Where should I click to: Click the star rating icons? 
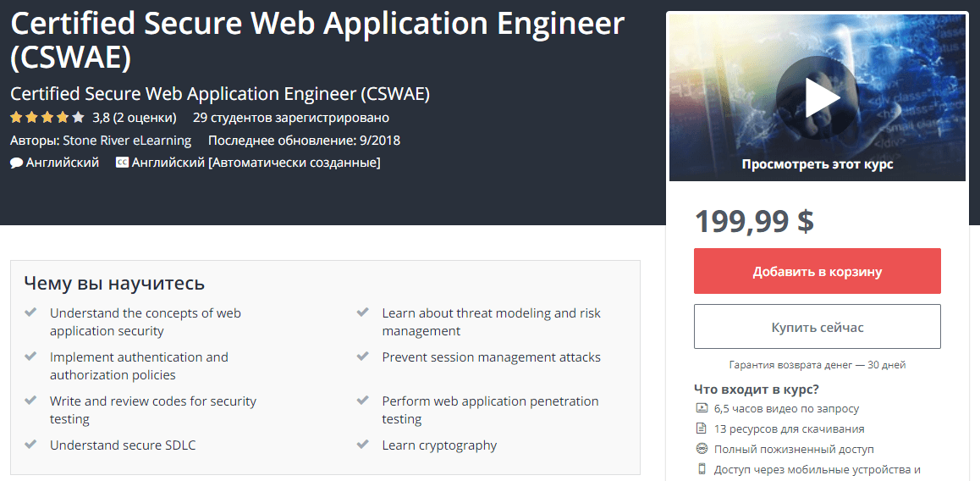coord(47,118)
